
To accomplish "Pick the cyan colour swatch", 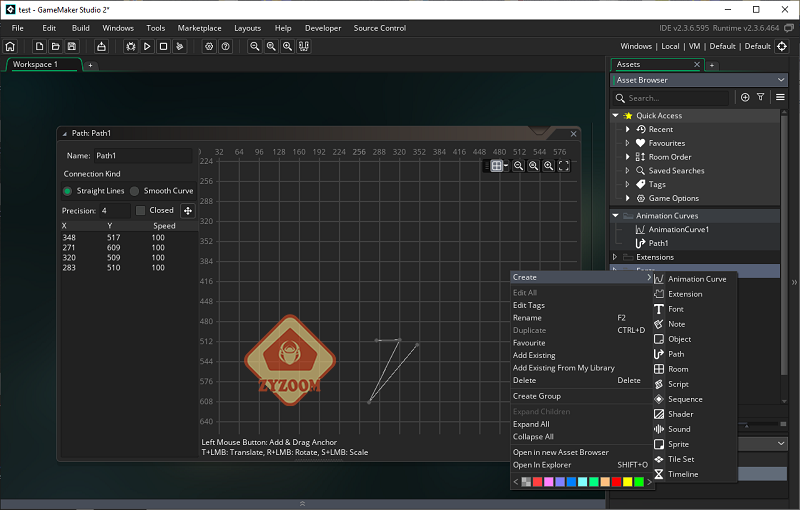I will (x=582, y=482).
